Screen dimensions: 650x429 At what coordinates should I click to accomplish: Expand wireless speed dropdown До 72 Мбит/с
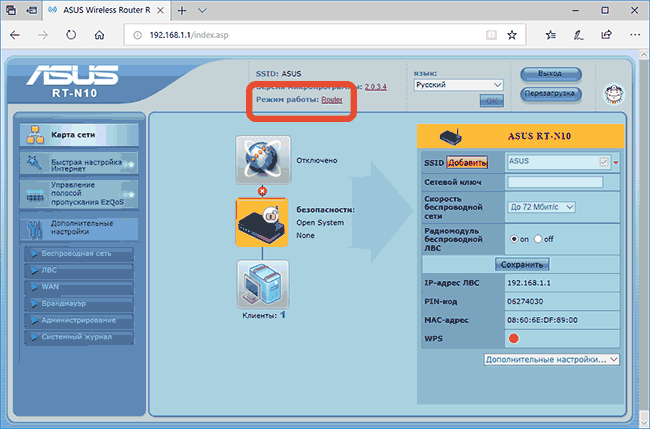coord(541,206)
